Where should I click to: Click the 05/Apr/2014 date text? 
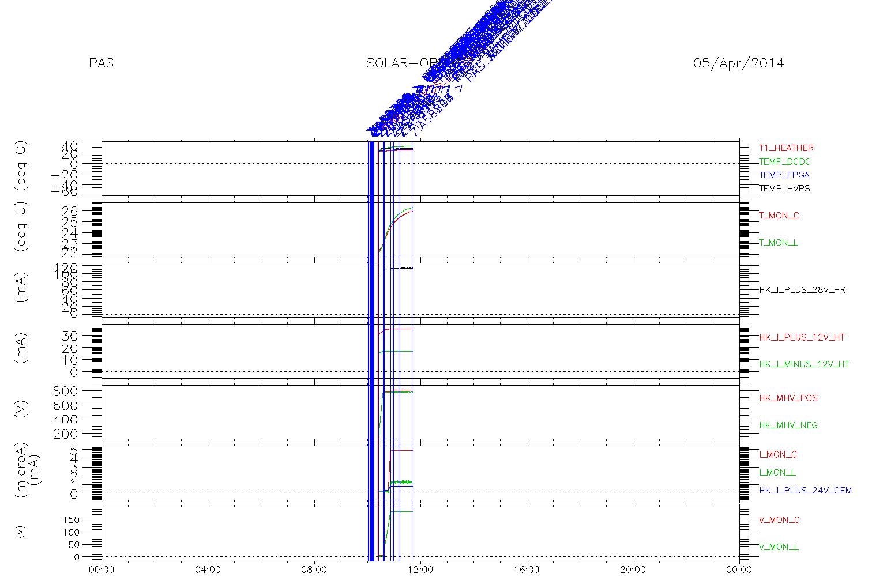739,63
